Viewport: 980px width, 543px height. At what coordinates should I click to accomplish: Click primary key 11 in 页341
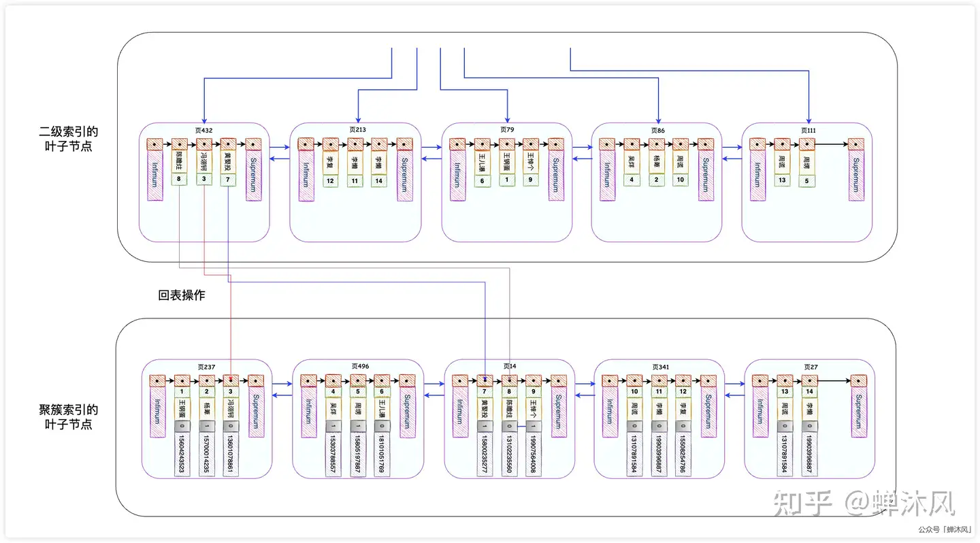click(x=659, y=392)
